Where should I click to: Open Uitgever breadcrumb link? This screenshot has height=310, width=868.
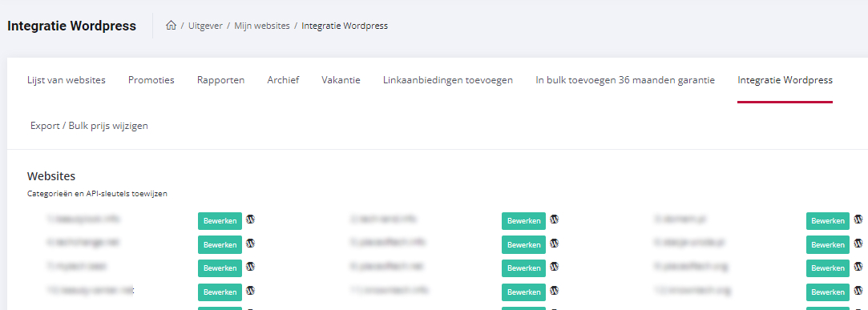(205, 26)
